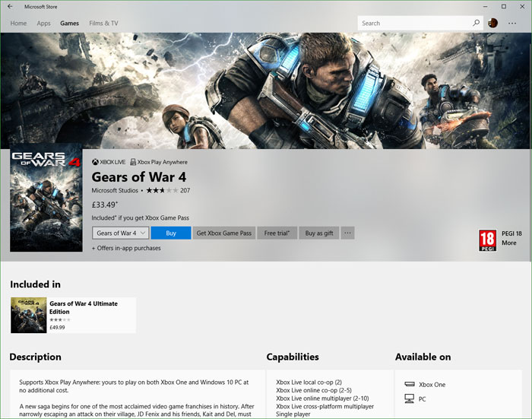Click the PC monitor icon
532x419 pixels.
[409, 398]
